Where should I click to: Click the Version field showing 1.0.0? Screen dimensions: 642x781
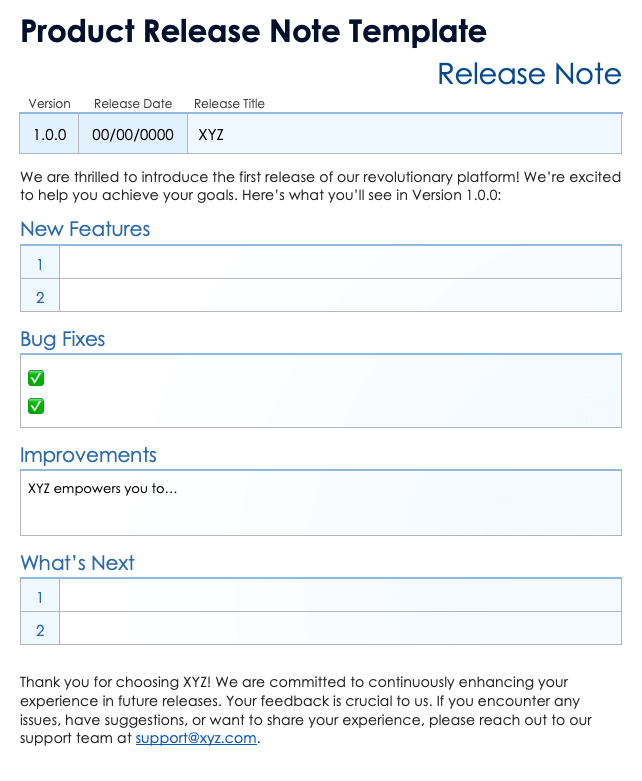49,134
